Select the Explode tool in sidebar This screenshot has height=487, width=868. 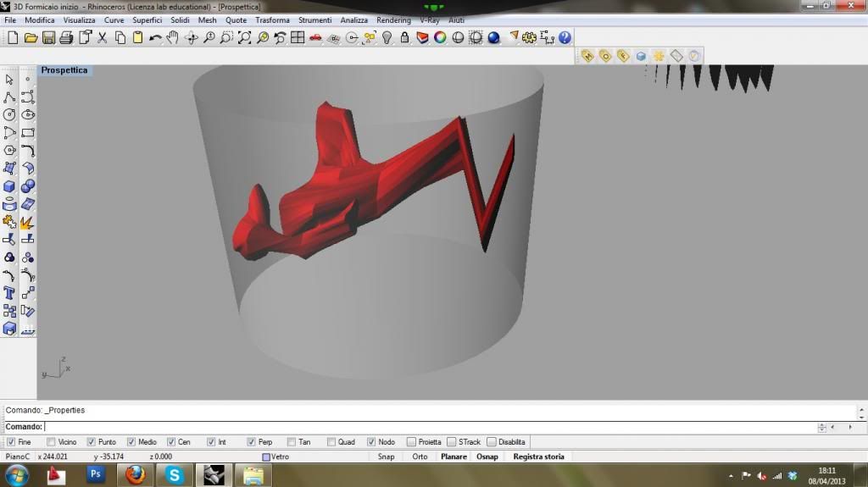(x=28, y=222)
